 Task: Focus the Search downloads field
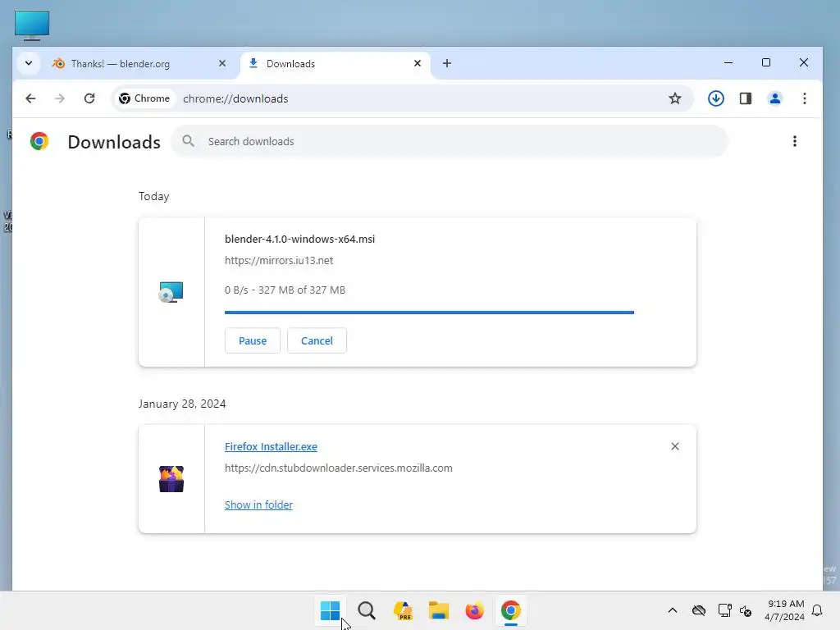450,141
